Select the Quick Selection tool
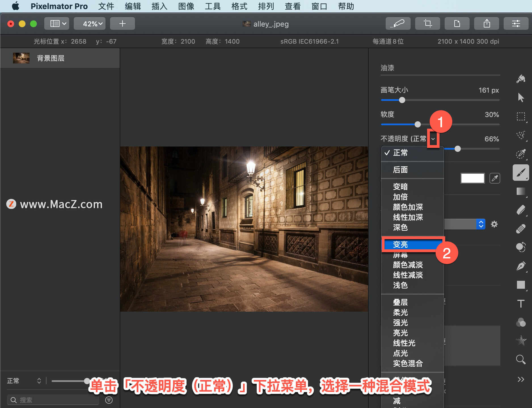The height and width of the screenshot is (408, 532). 521,135
